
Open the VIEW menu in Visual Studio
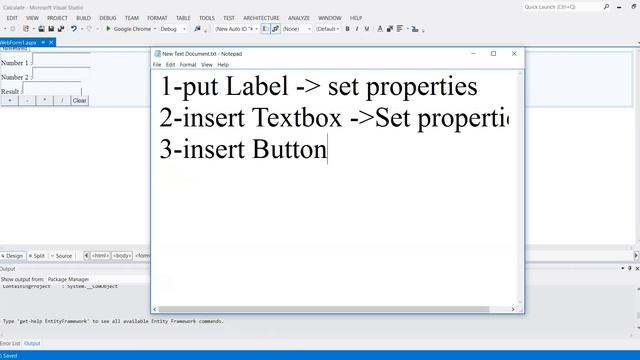32,18
